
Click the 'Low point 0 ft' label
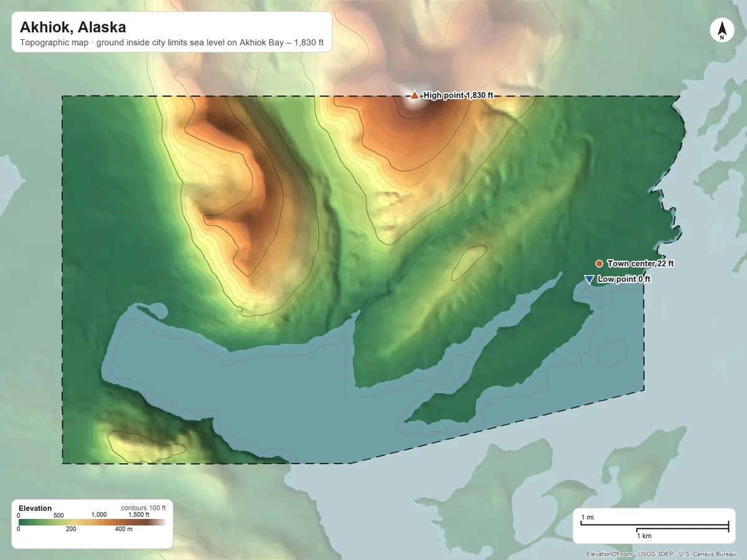point(624,279)
